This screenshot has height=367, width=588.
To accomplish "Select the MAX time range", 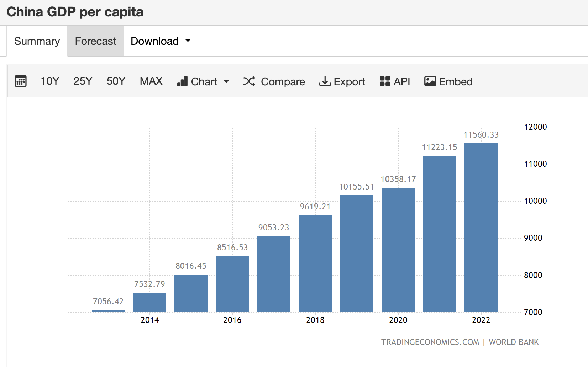I will pos(151,81).
